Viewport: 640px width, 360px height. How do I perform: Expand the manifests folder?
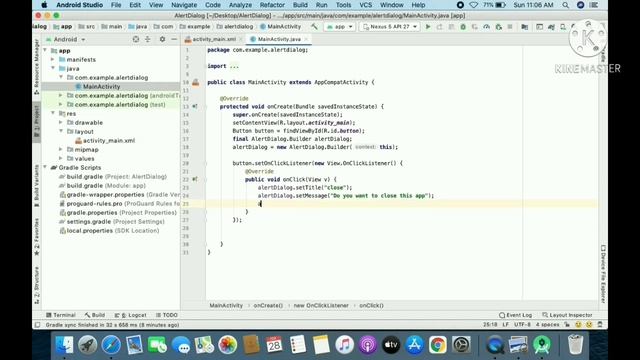click(53, 60)
